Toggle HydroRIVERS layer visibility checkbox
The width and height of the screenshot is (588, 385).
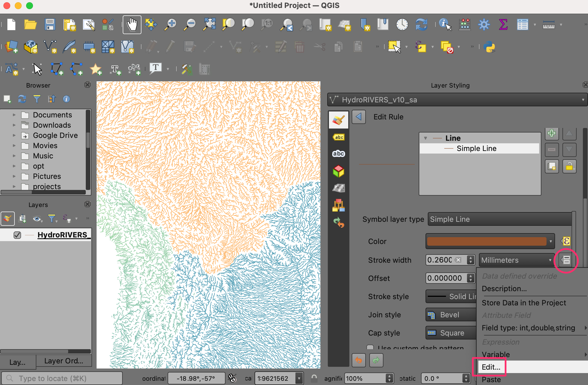[x=17, y=235]
